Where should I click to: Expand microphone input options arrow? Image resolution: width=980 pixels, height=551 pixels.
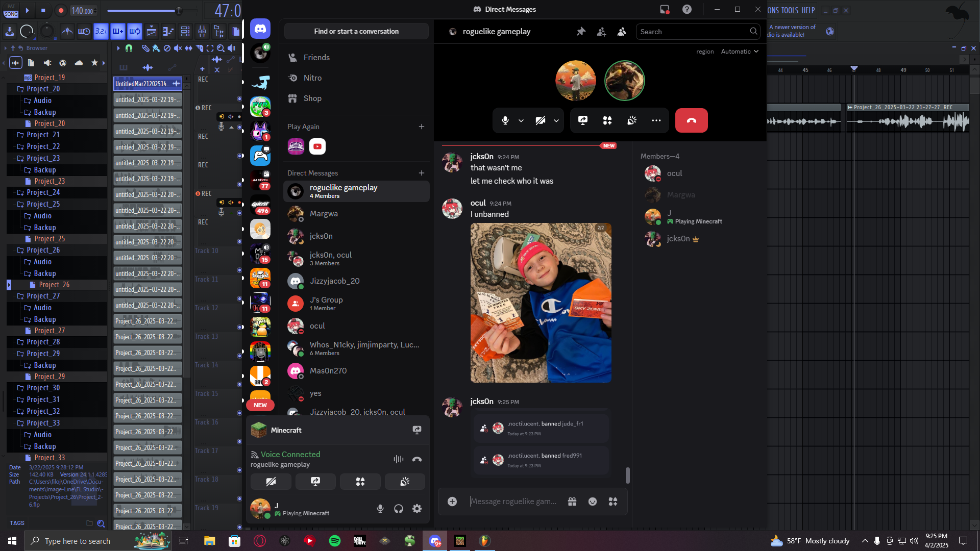click(x=521, y=121)
